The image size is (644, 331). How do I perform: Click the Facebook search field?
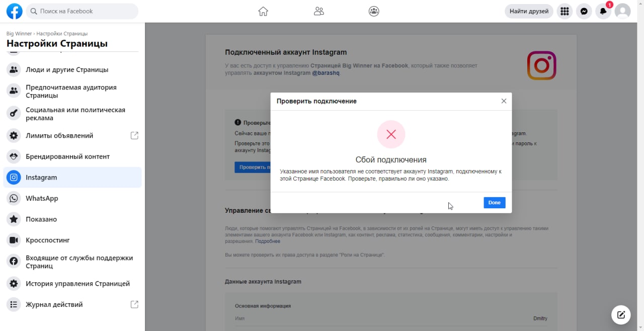(x=82, y=11)
